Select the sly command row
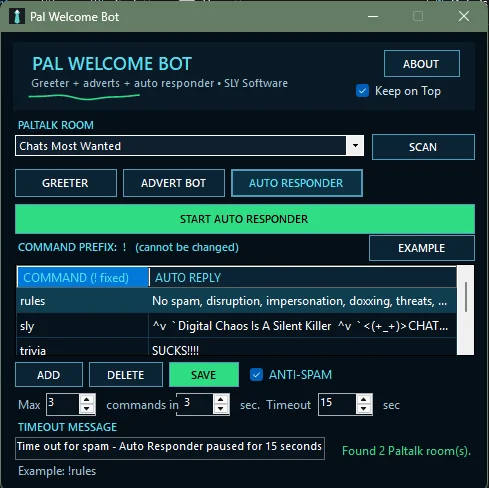 [236, 326]
